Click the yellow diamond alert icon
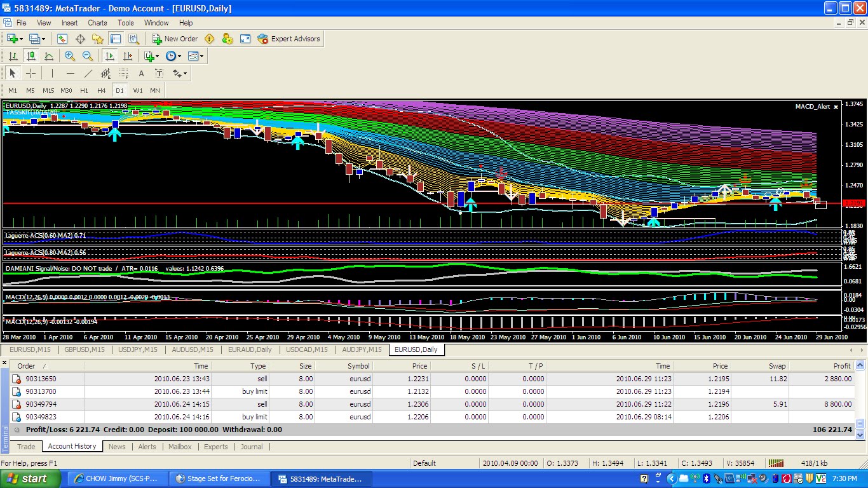 point(210,39)
